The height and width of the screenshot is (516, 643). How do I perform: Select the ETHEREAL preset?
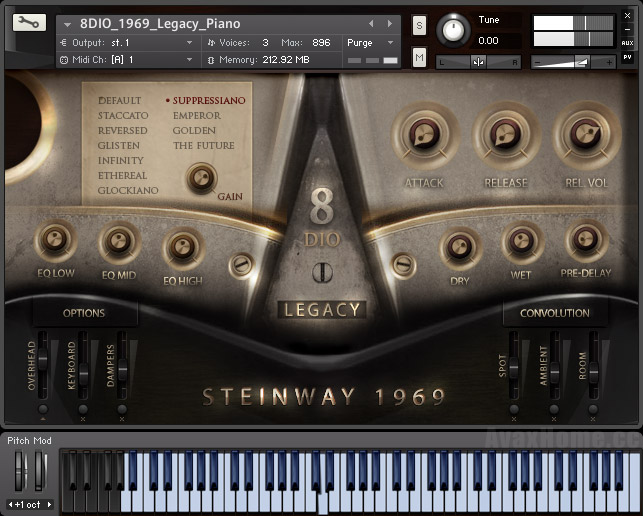pos(122,176)
